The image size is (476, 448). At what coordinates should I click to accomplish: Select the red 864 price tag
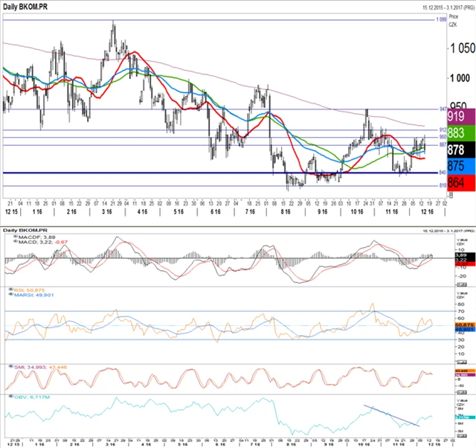(x=456, y=181)
